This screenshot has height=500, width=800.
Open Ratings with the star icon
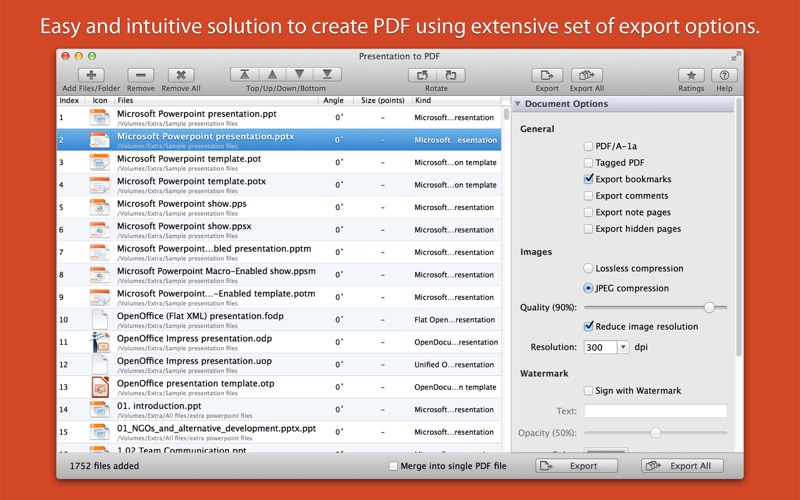[x=691, y=76]
